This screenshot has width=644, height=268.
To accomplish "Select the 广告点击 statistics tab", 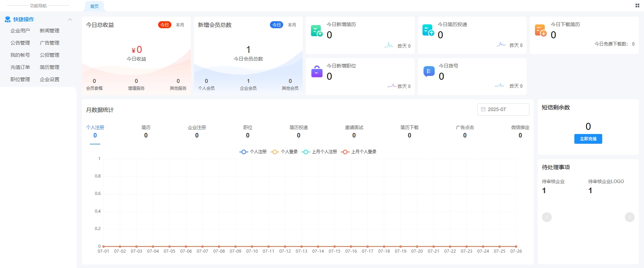I will (465, 132).
